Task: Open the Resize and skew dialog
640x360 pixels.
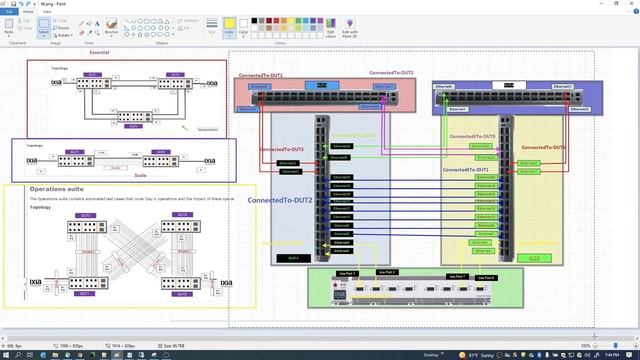Action: point(61,28)
